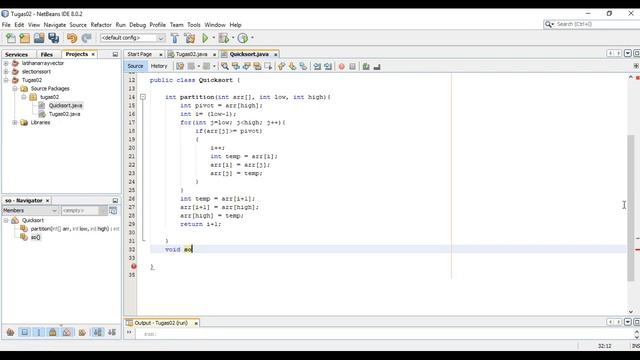640x360 pixels.
Task: Toggle Show Non-Public Members filter in Navigator
Action: (53, 332)
